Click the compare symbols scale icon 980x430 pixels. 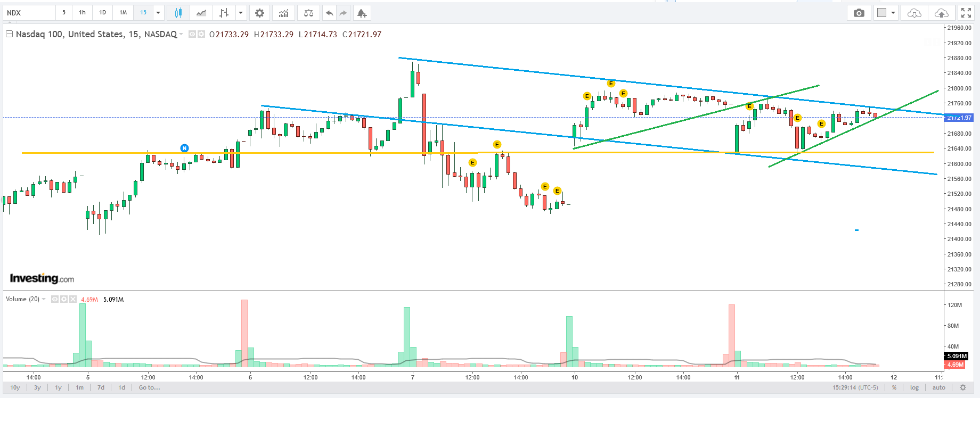308,13
